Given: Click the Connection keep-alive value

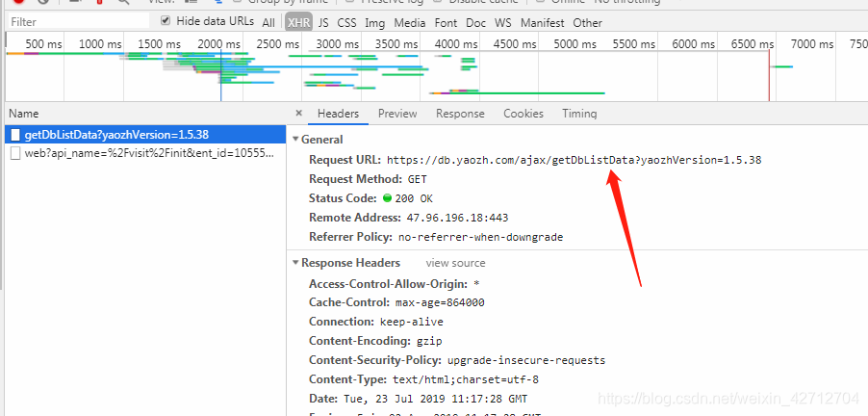Looking at the screenshot, I should click(x=411, y=322).
